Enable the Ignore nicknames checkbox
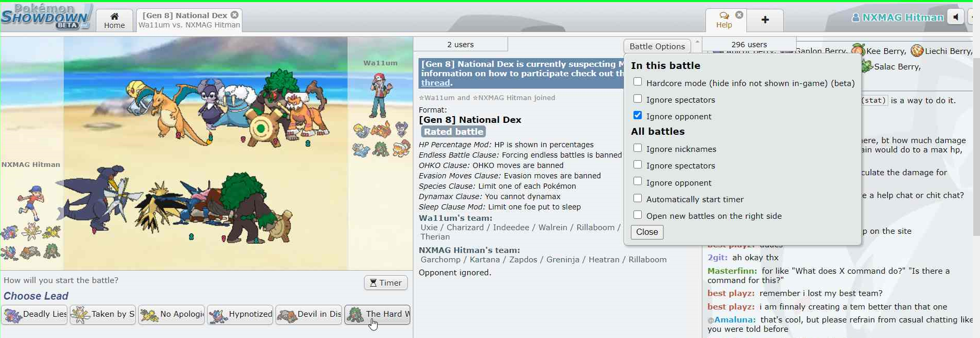 pyautogui.click(x=638, y=148)
